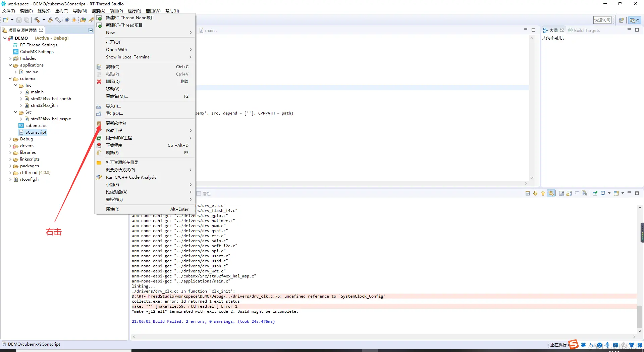Select 更新软件包 in the context menu

[x=145, y=123]
